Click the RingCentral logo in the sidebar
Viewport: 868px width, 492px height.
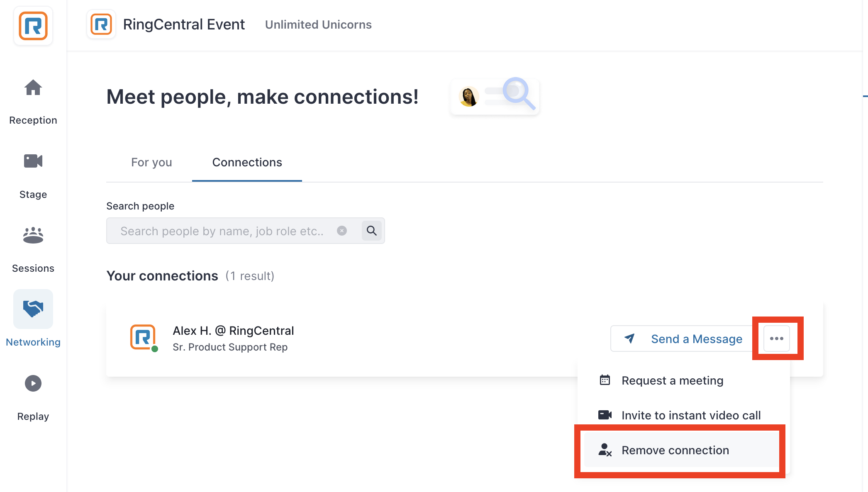click(x=33, y=26)
